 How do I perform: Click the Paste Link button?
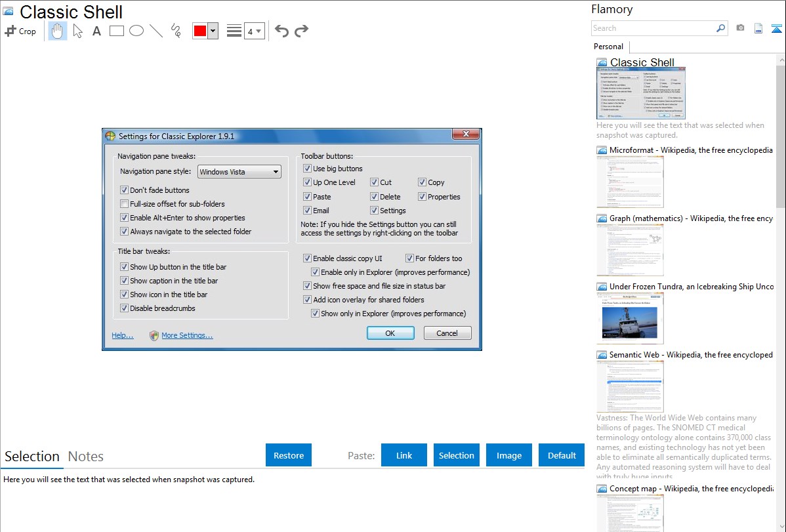(x=404, y=455)
